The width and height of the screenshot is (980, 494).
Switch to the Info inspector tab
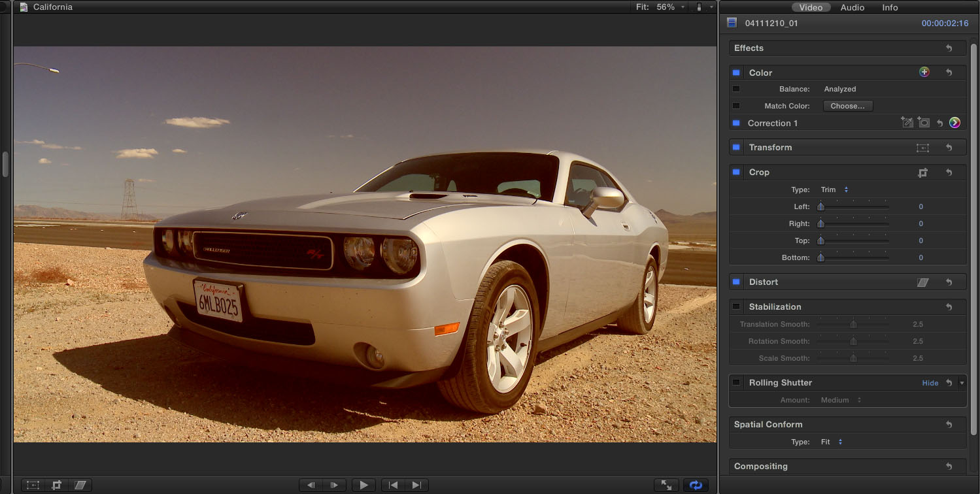[890, 7]
